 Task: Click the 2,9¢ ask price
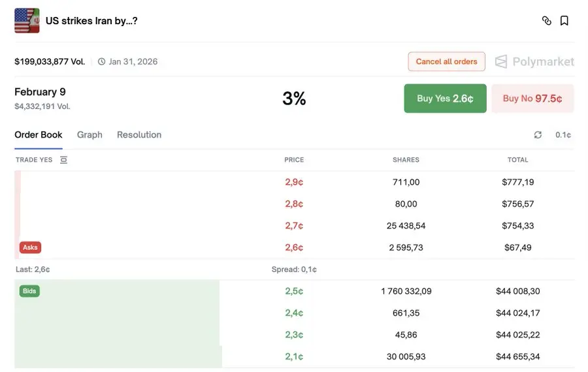294,182
